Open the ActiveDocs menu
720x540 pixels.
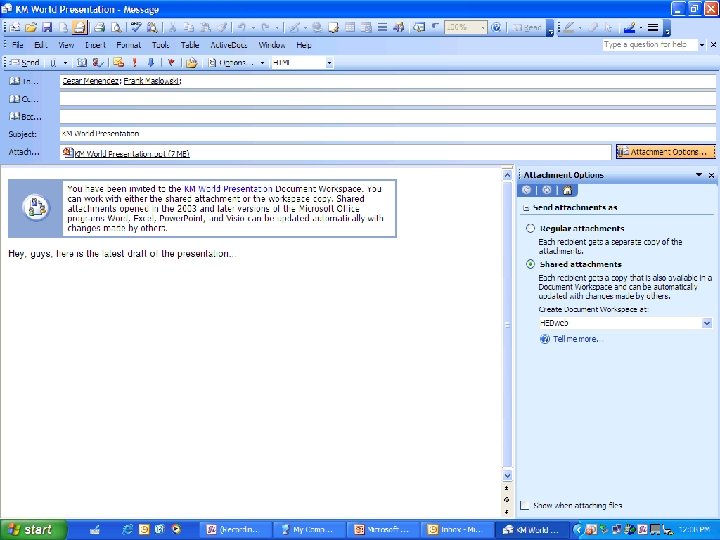[x=229, y=45]
